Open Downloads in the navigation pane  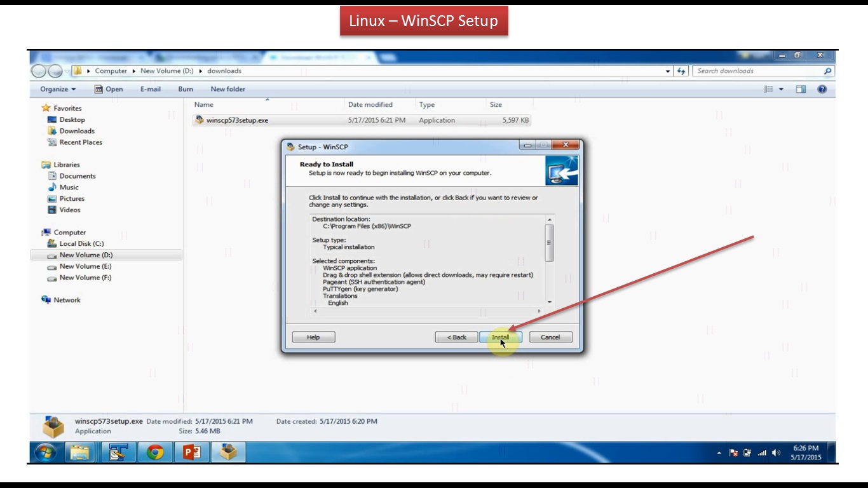click(77, 131)
